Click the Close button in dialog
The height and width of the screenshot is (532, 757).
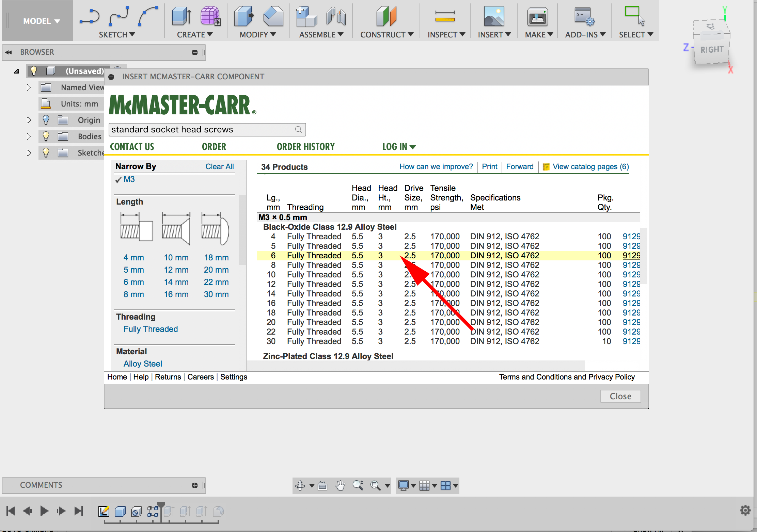(620, 396)
